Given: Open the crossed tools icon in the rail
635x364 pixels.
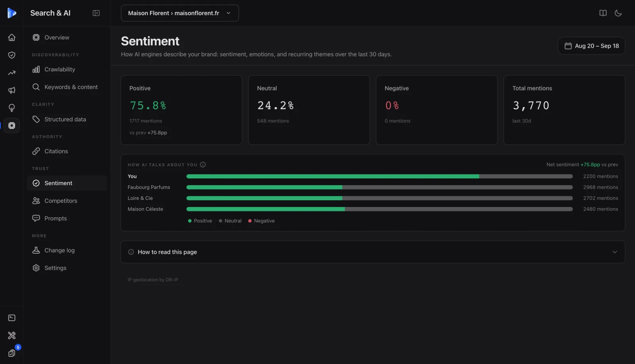Looking at the screenshot, I should (x=12, y=335).
